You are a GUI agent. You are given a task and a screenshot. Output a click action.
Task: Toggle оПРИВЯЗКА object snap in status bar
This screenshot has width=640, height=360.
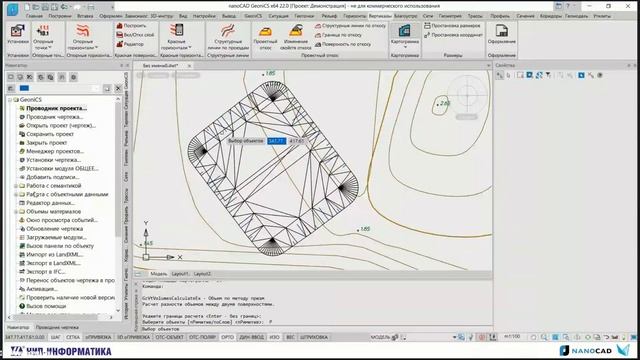click(x=98, y=337)
